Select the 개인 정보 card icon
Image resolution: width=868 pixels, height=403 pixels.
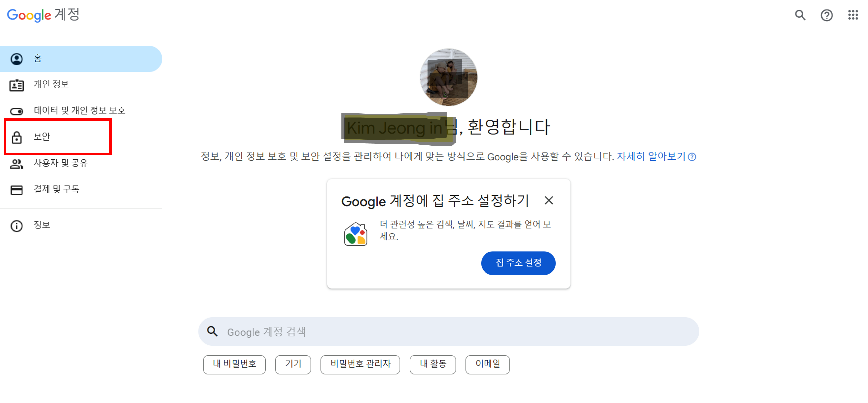point(16,85)
